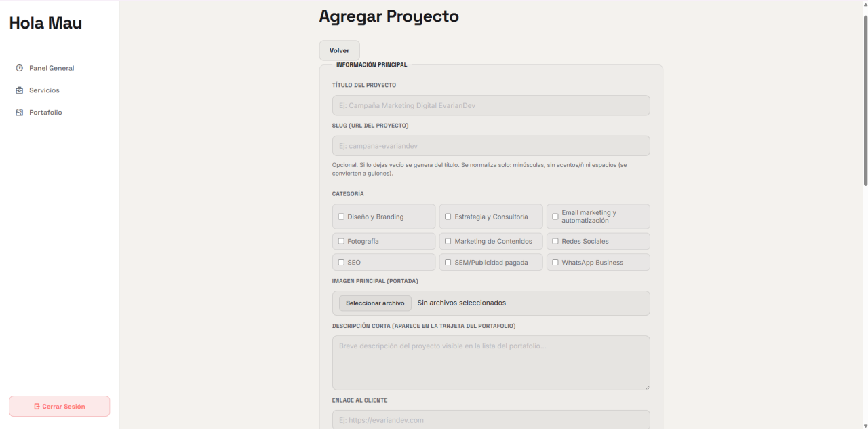Viewport: 868px width, 429px height.
Task: Click the 'Sin archivos seleccionados' text
Action: click(x=462, y=303)
